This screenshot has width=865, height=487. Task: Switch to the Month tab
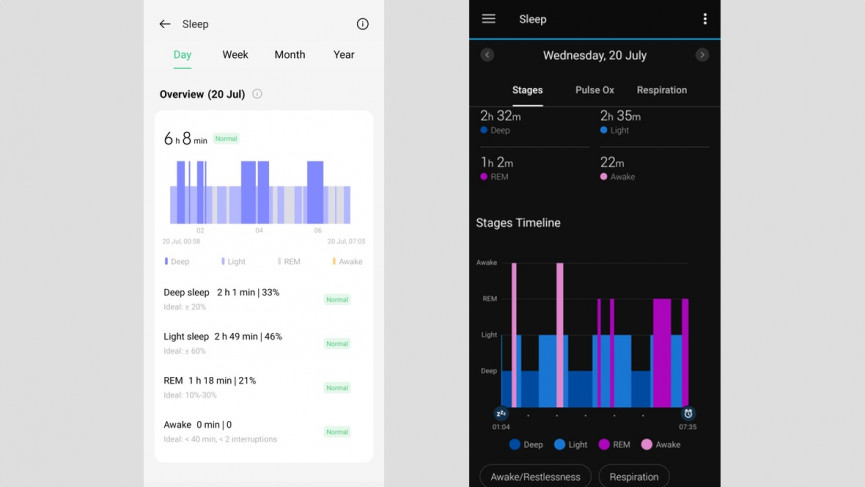point(290,55)
